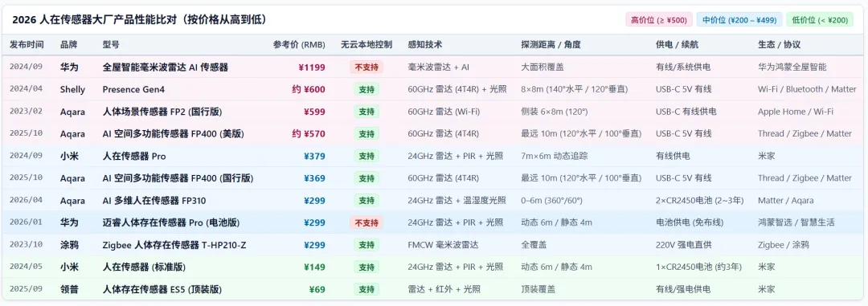This screenshot has width=868, height=306.
Task: Click the Wi-Fi / Bluetooth / Matter cell
Action: click(x=807, y=90)
